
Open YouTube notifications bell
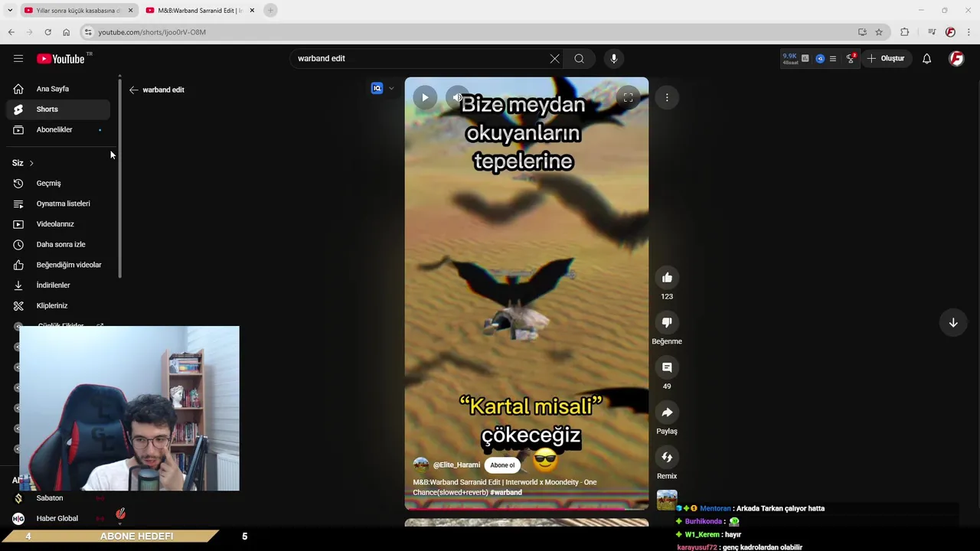click(x=926, y=58)
